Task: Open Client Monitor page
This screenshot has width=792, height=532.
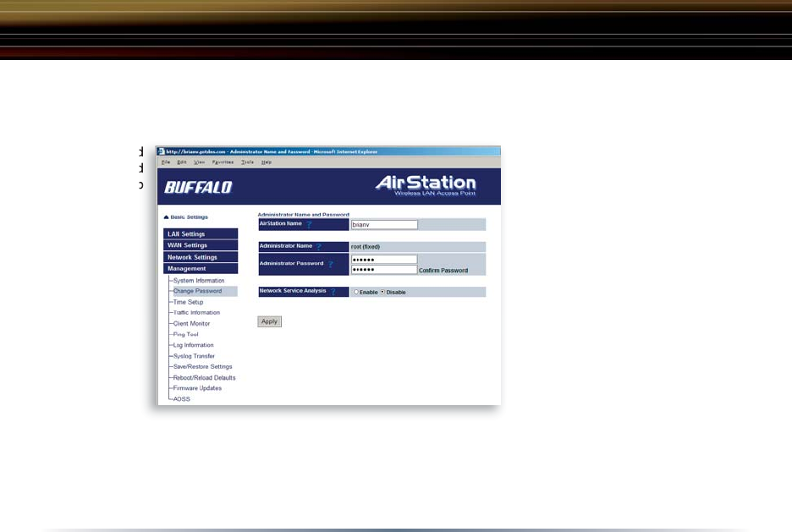Action: (191, 324)
